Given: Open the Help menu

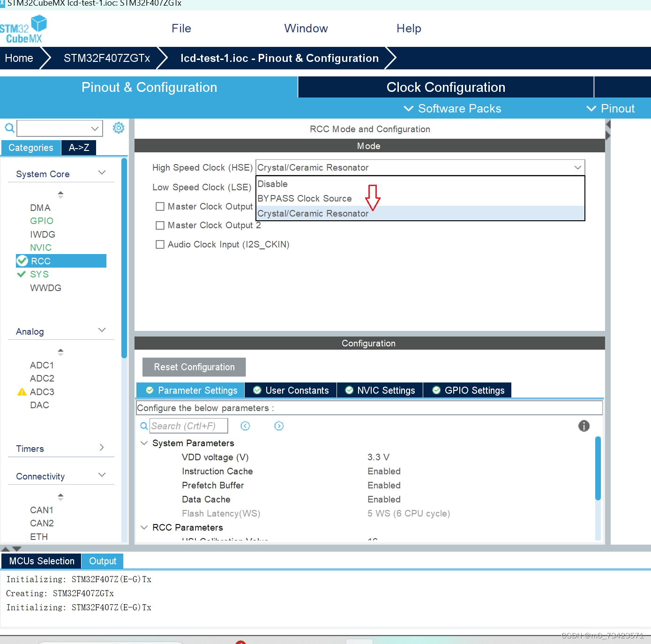Looking at the screenshot, I should (x=409, y=29).
